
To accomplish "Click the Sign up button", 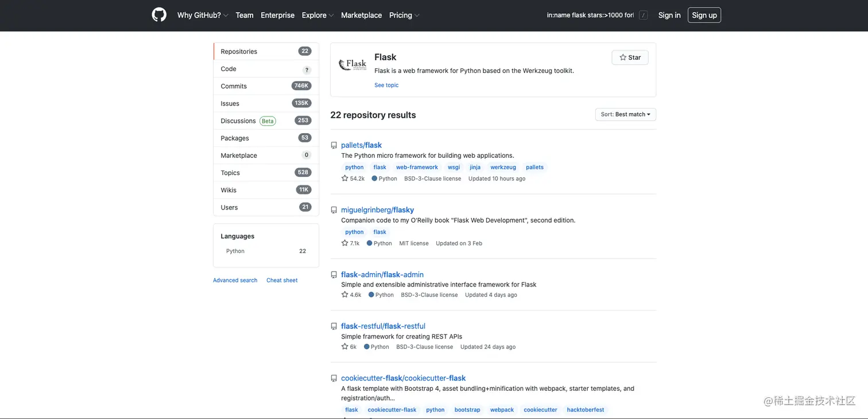I will point(704,15).
